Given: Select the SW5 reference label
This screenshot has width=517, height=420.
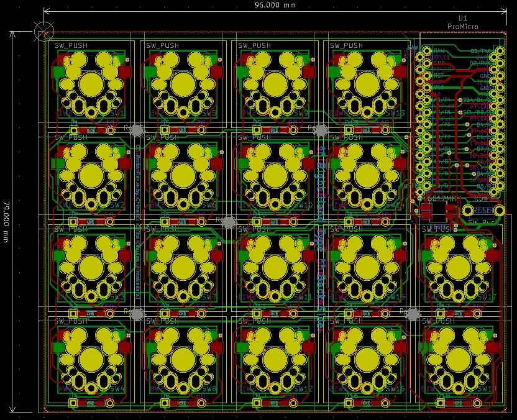Looking at the screenshot, I should point(209,113).
